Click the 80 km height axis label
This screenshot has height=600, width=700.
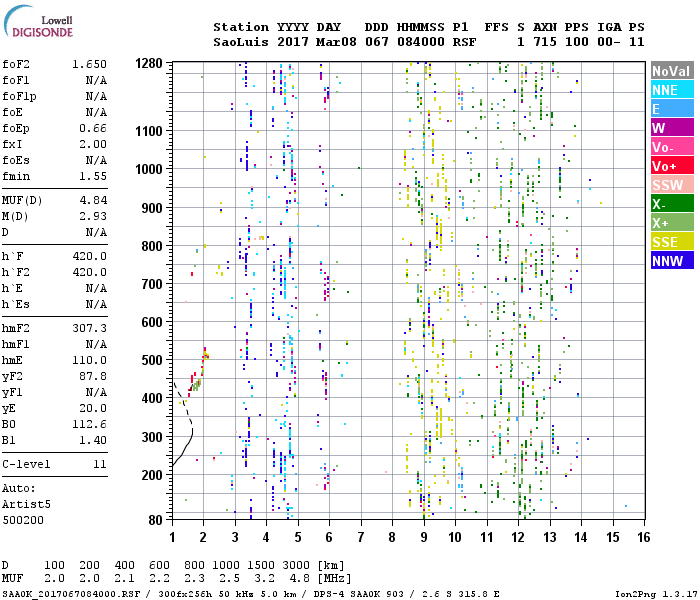point(155,520)
